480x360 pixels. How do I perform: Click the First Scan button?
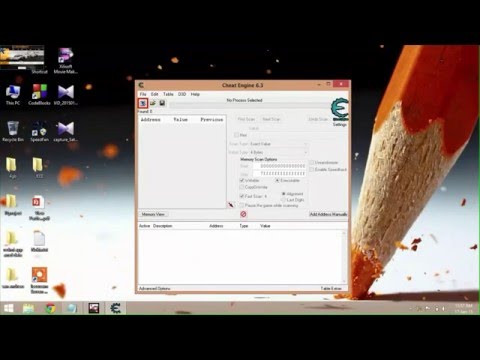(x=246, y=119)
